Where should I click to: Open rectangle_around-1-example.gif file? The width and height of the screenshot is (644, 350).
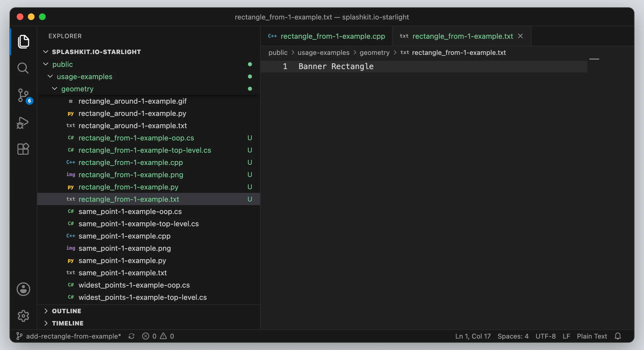pos(148,101)
